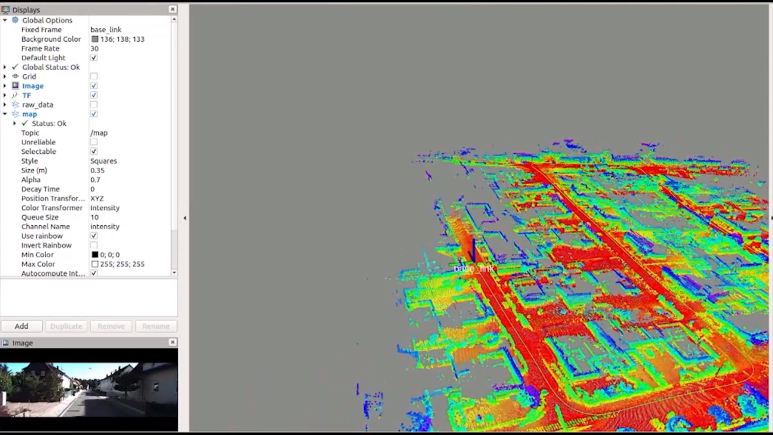The image size is (773, 435).
Task: Edit the Alpha value 0.7
Action: pos(130,180)
